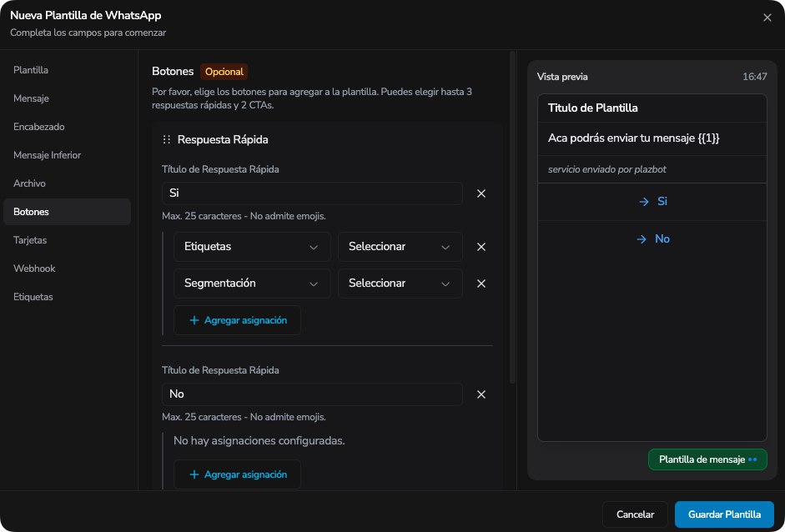The height and width of the screenshot is (532, 785).
Task: Click the Cancelar button
Action: pyautogui.click(x=635, y=514)
